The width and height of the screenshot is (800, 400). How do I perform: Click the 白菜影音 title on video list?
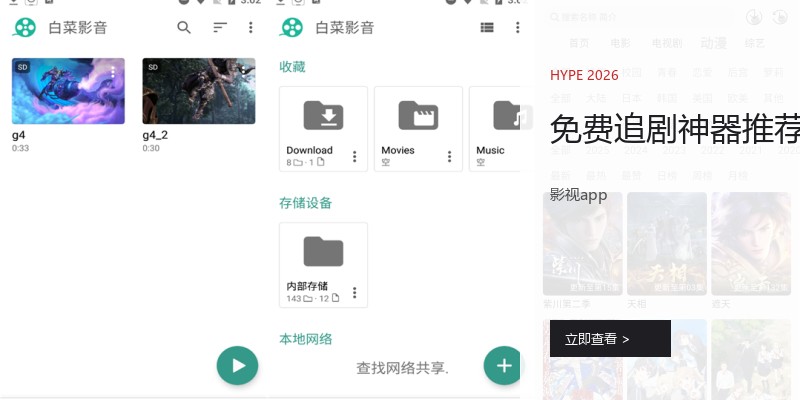point(78,28)
